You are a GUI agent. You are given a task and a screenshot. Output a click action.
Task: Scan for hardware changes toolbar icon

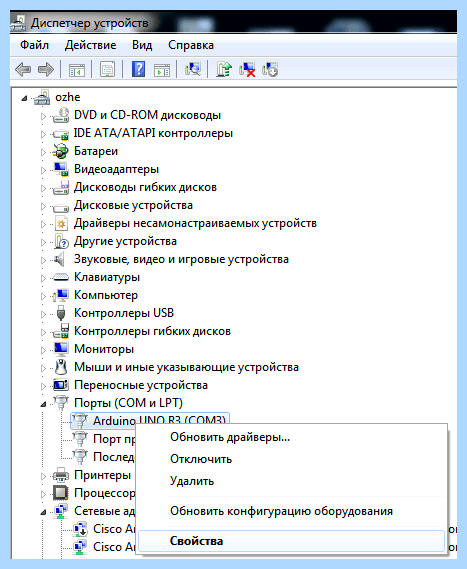click(x=193, y=69)
